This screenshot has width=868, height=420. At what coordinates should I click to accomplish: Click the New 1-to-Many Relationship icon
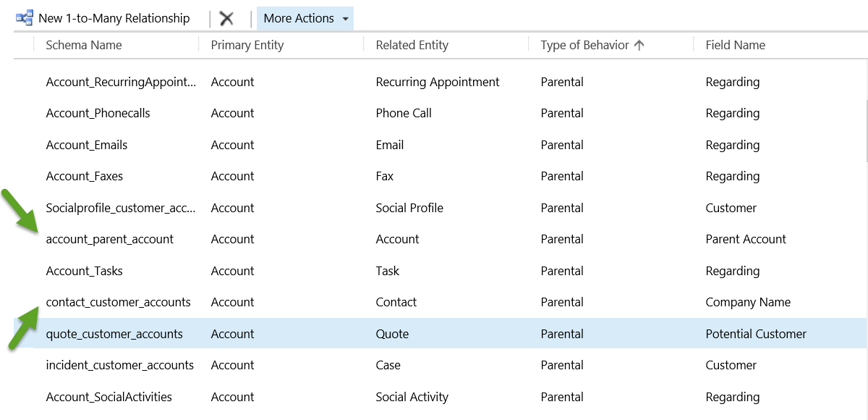(x=25, y=18)
